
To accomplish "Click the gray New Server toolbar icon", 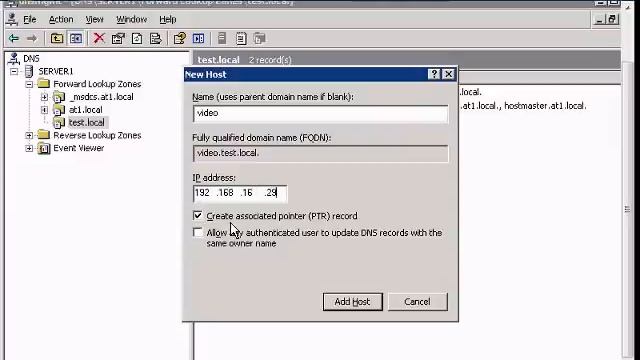I will (222, 38).
